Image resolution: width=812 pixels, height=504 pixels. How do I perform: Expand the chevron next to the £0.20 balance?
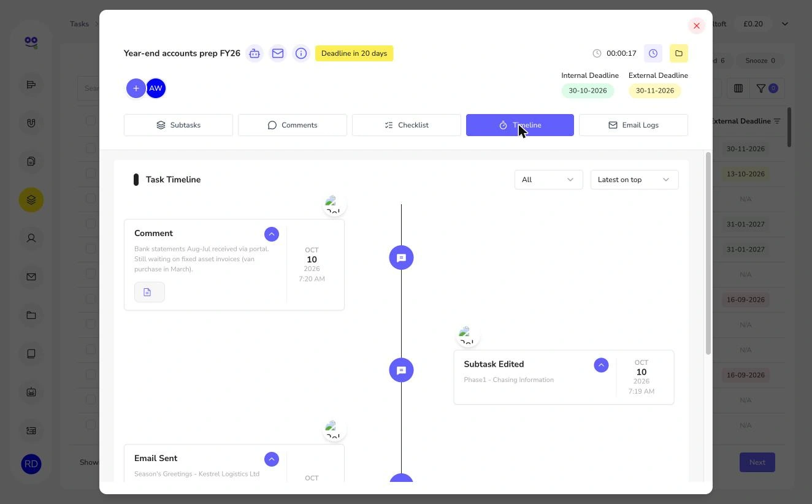tap(785, 24)
